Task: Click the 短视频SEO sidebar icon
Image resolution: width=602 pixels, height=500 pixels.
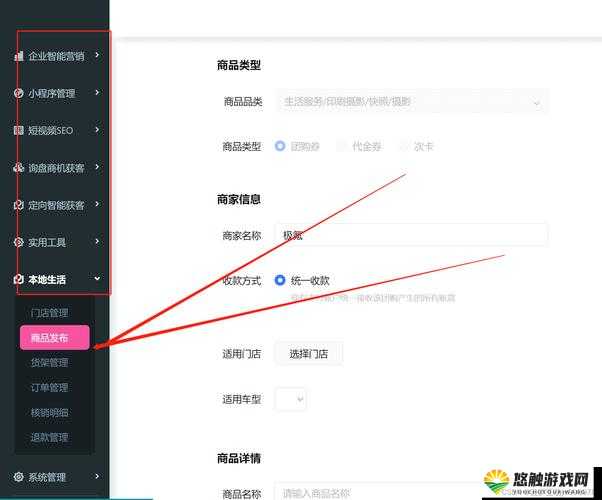Action: click(x=18, y=130)
